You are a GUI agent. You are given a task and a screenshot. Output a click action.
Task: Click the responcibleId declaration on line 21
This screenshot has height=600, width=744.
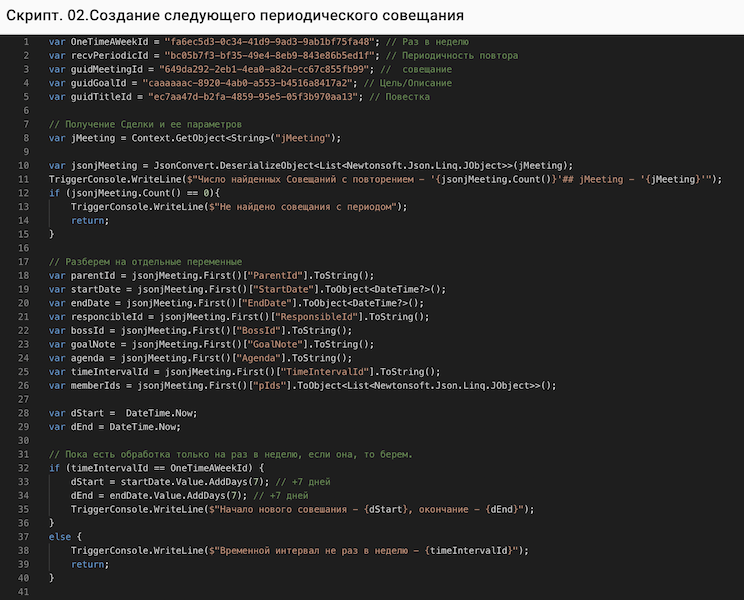pos(239,317)
